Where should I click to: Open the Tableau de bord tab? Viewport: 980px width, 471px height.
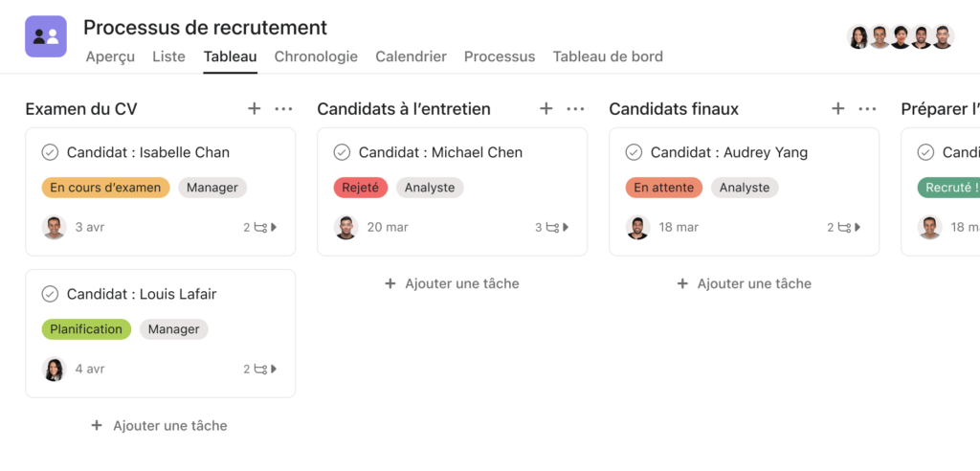click(x=608, y=56)
